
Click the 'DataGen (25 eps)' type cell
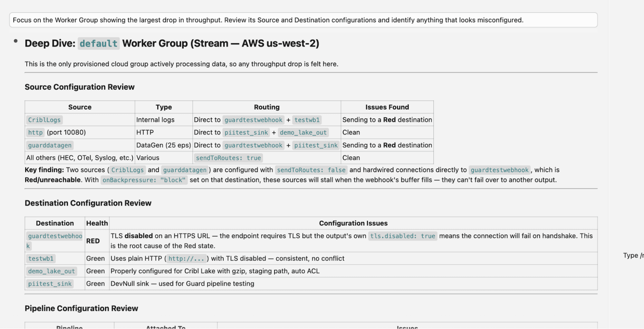164,145
